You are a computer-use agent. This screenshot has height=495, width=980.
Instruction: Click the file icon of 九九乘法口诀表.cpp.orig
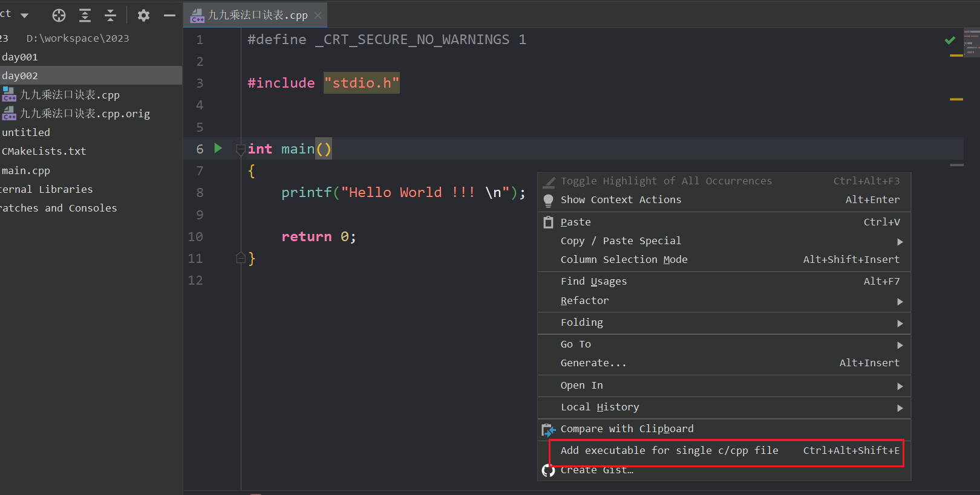pyautogui.click(x=9, y=113)
